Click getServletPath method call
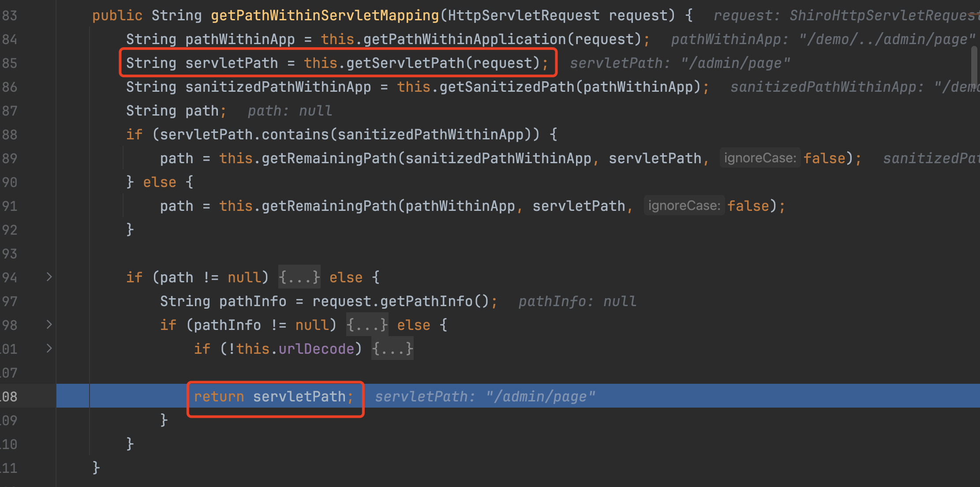The image size is (980, 487). [x=406, y=63]
